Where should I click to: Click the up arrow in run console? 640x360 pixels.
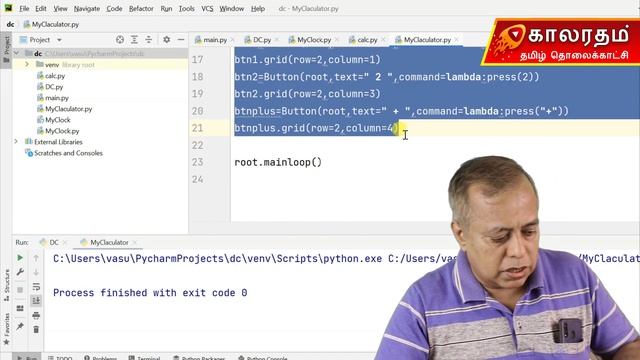click(x=36, y=258)
